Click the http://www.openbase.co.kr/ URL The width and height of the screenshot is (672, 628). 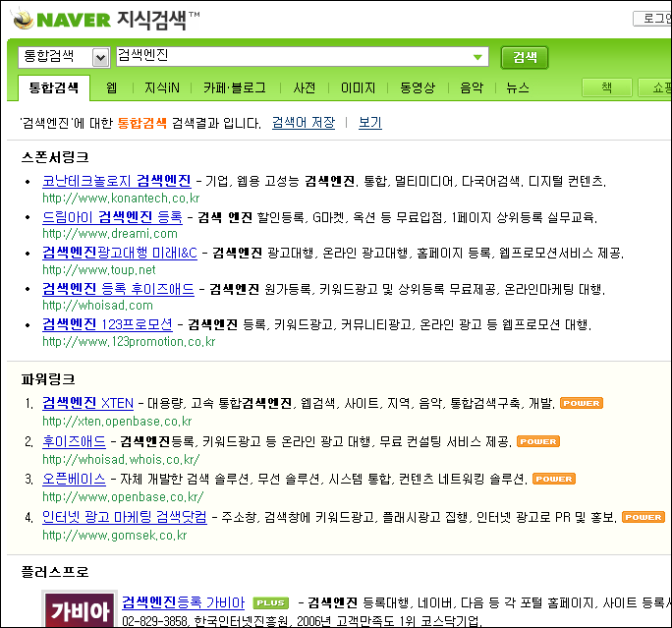click(x=123, y=497)
